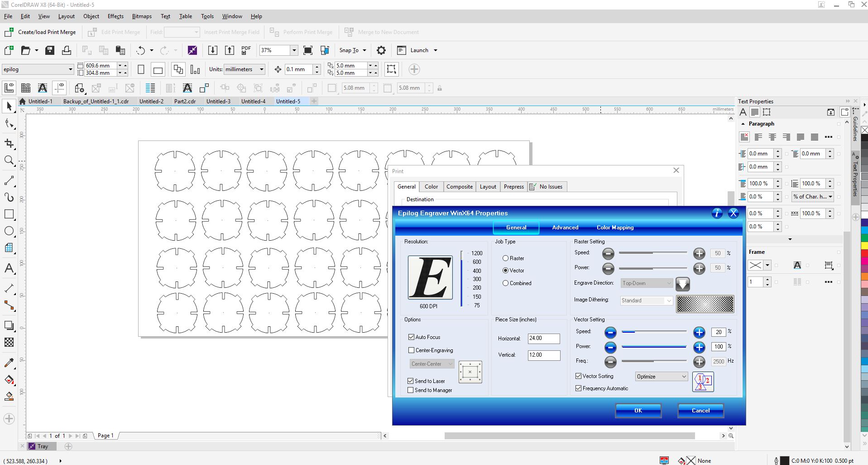Click Publish to PDF icon

pos(246,50)
